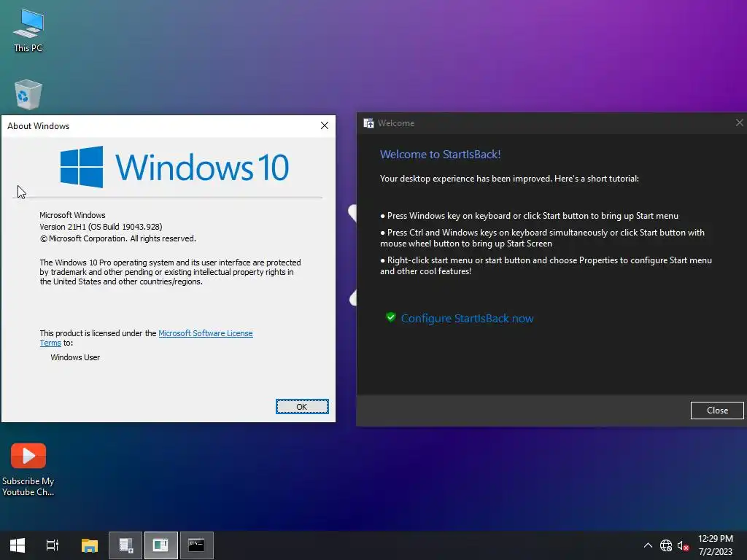Open Microsoft Software License Terms link
This screenshot has height=560, width=747.
205,333
